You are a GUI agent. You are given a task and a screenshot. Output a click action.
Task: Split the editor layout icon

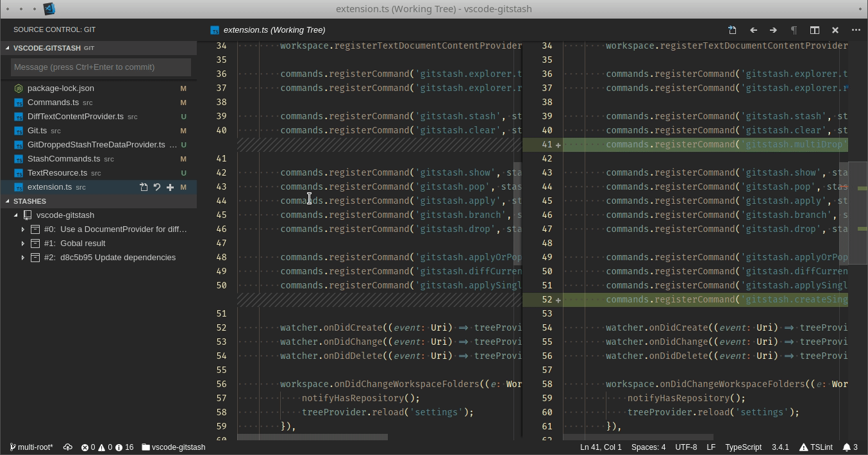[814, 29]
